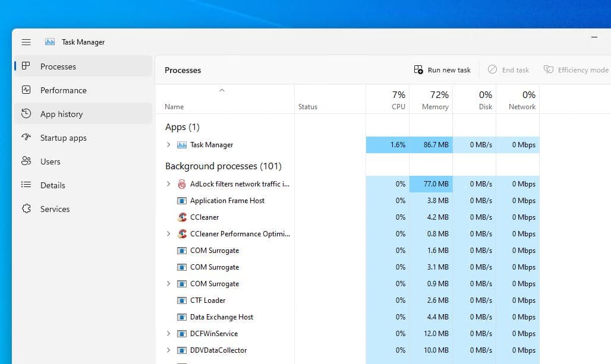Click the DCFWinService process icon
The width and height of the screenshot is (611, 364).
(x=182, y=334)
